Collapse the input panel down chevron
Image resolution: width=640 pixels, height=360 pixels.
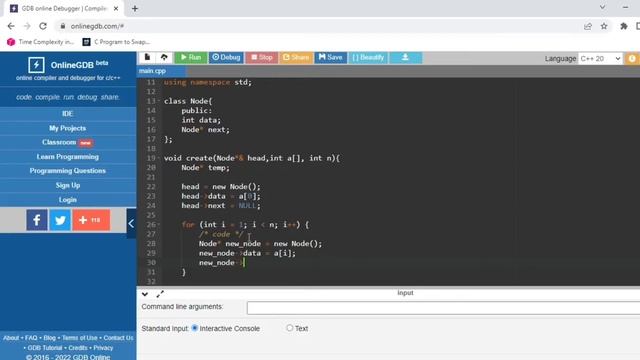click(145, 294)
